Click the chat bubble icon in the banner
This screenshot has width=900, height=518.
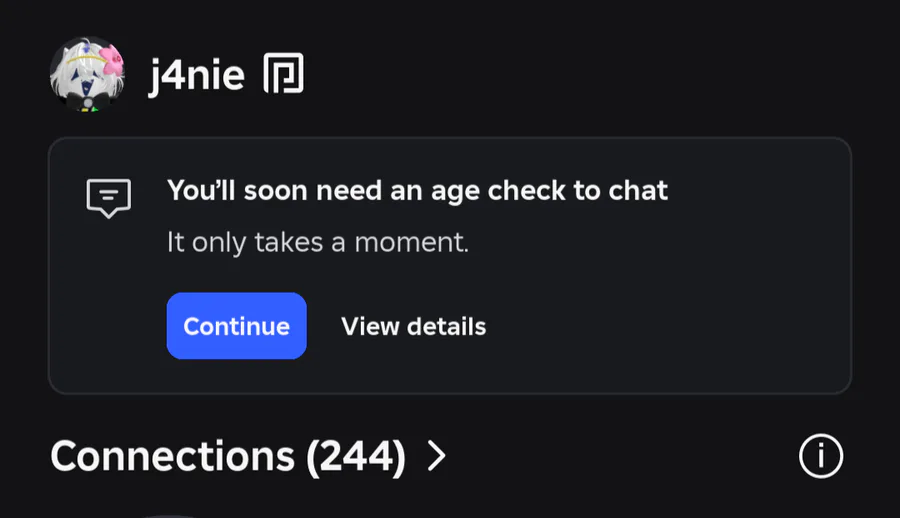click(x=109, y=197)
